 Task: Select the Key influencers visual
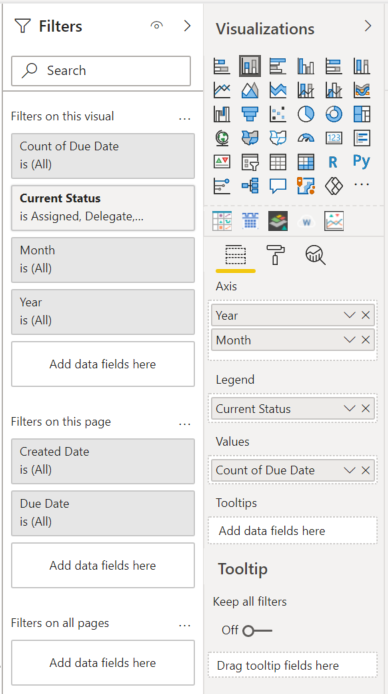pyautogui.click(x=222, y=186)
